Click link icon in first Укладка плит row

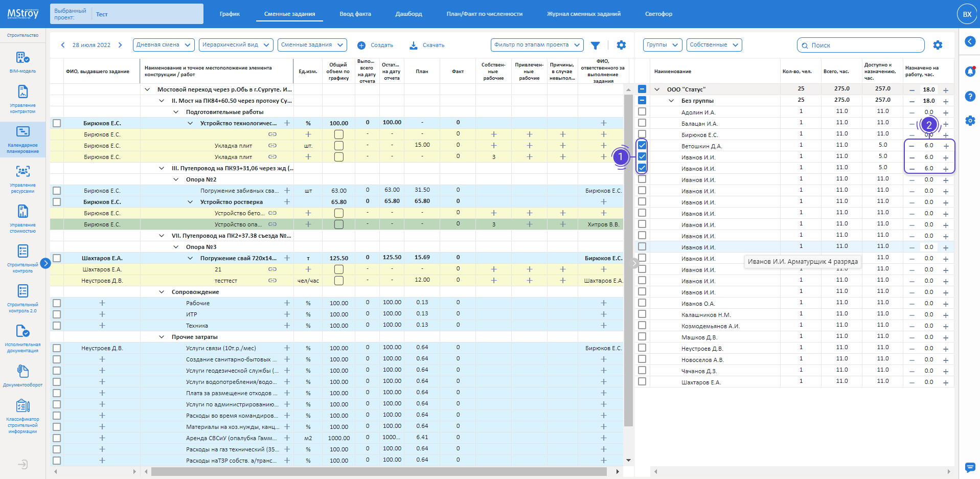point(272,146)
